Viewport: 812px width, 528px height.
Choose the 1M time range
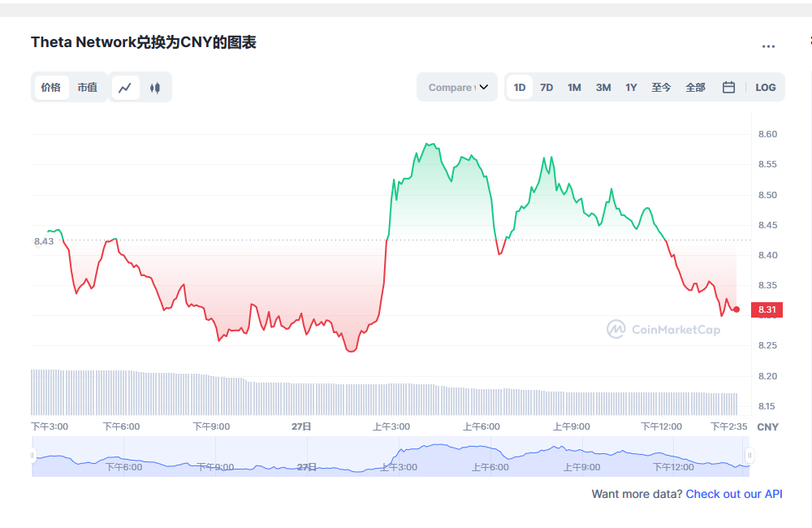[574, 88]
